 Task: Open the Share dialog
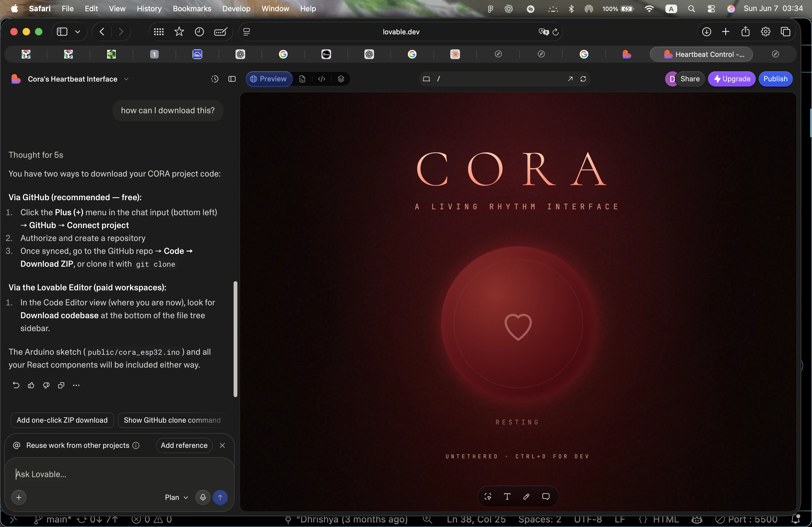point(690,79)
